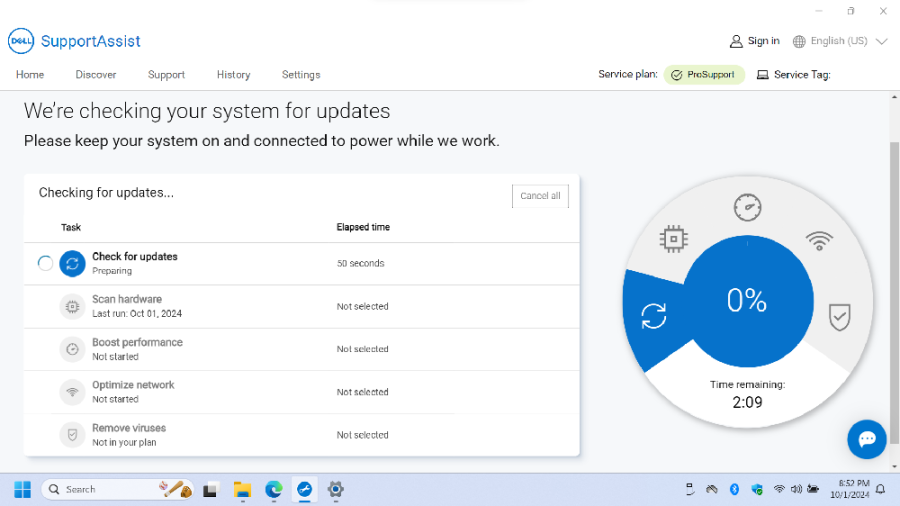Image resolution: width=900 pixels, height=506 pixels.
Task: Click the 'Optimize network' task name
Action: coord(133,385)
